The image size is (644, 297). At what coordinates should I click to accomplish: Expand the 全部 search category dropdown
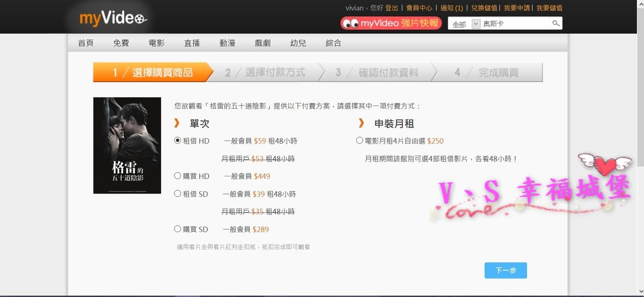coord(465,24)
